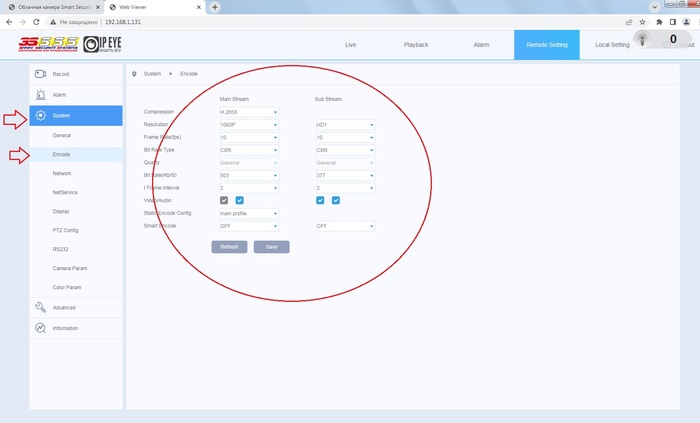Screen dimensions: 700x423
Task: Open Sub Stream Smart Encode dropdown
Action: click(344, 226)
